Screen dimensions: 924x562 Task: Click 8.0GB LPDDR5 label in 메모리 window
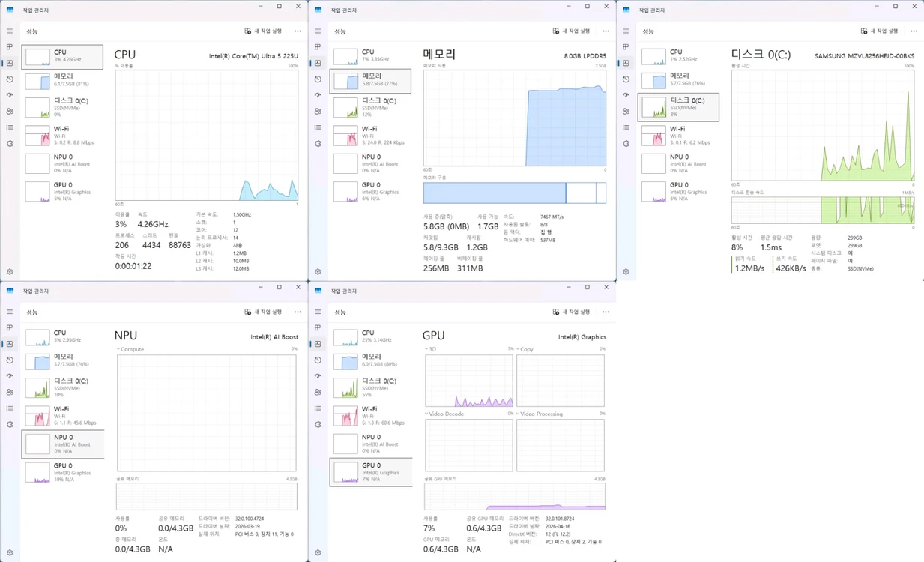pyautogui.click(x=585, y=56)
